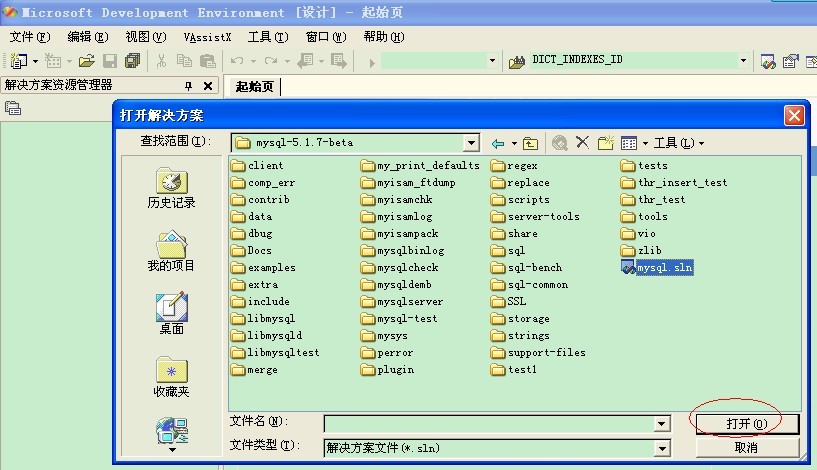The width and height of the screenshot is (817, 470).
Task: Open the 收藏夹 favorites shortcut
Action: click(171, 377)
